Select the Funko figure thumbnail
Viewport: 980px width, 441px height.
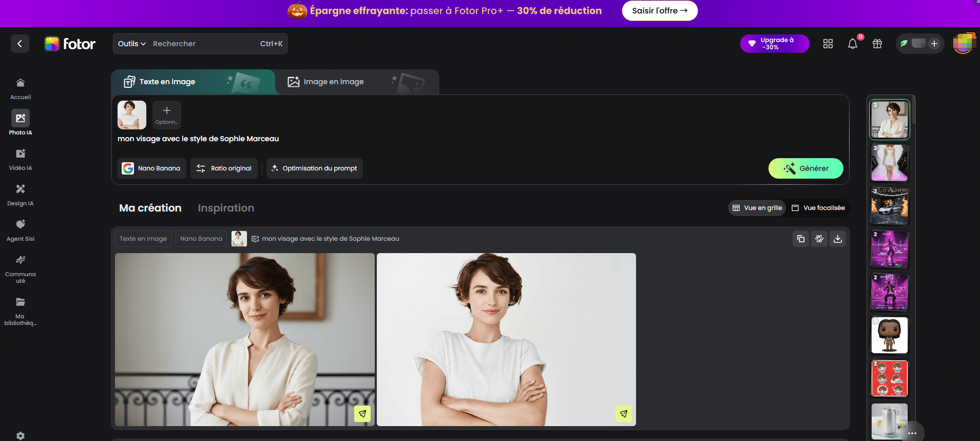(x=890, y=335)
